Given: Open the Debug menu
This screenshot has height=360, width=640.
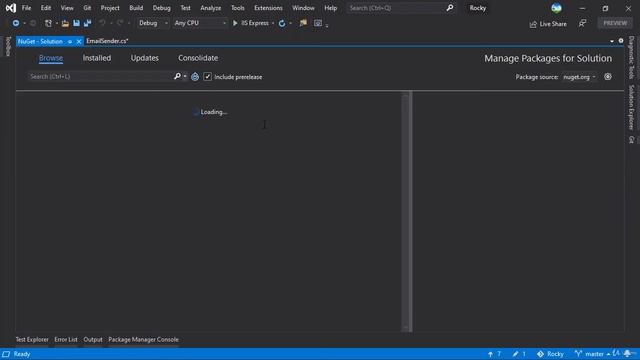Looking at the screenshot, I should click(x=162, y=8).
